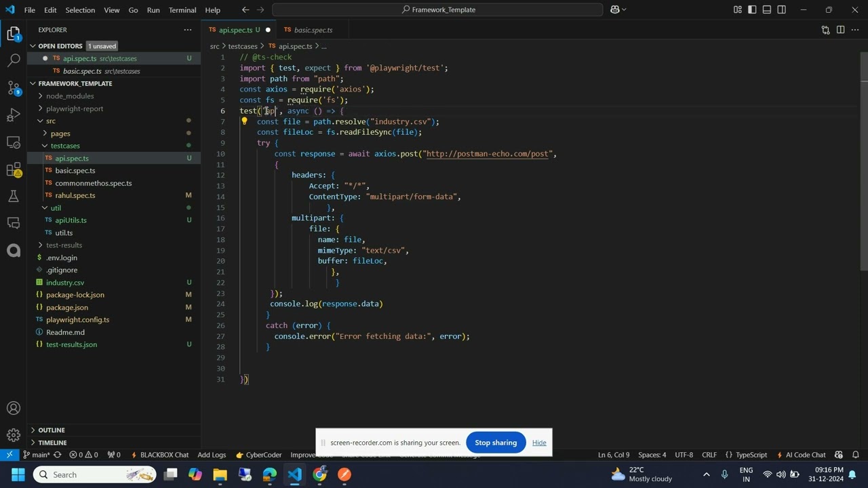Click Stop sharing button
Screen dimensions: 868x488
[x=496, y=443]
